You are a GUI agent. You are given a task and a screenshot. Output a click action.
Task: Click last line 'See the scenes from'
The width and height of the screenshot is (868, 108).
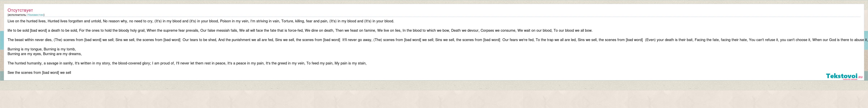point(39,73)
